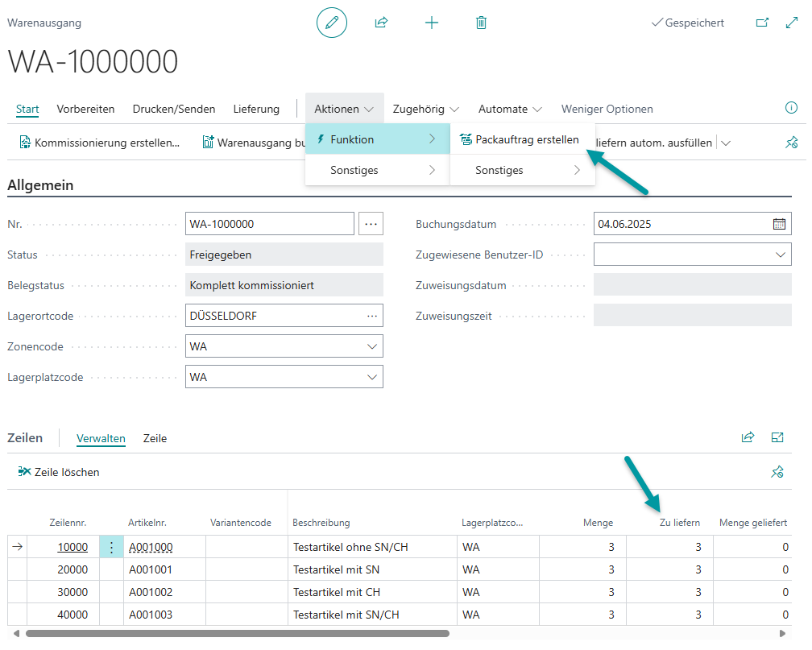The height and width of the screenshot is (650, 812).
Task: Switch to the Vorbereiten tab
Action: tap(85, 109)
